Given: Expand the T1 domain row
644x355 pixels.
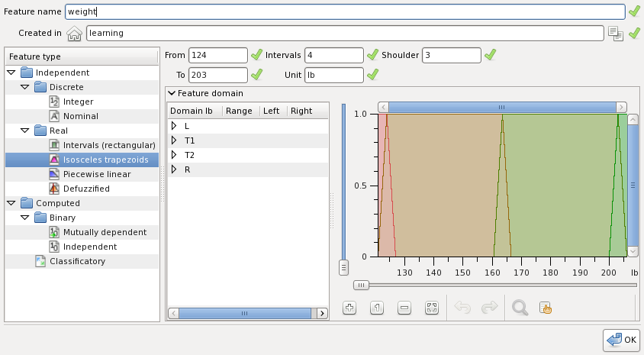Looking at the screenshot, I should (174, 140).
